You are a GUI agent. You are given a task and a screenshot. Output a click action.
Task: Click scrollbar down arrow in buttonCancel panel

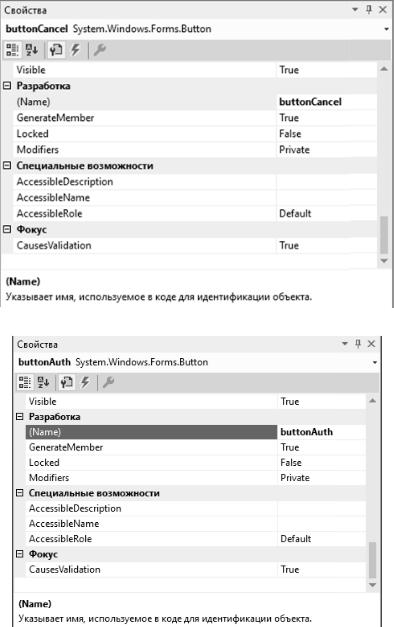(x=384, y=261)
